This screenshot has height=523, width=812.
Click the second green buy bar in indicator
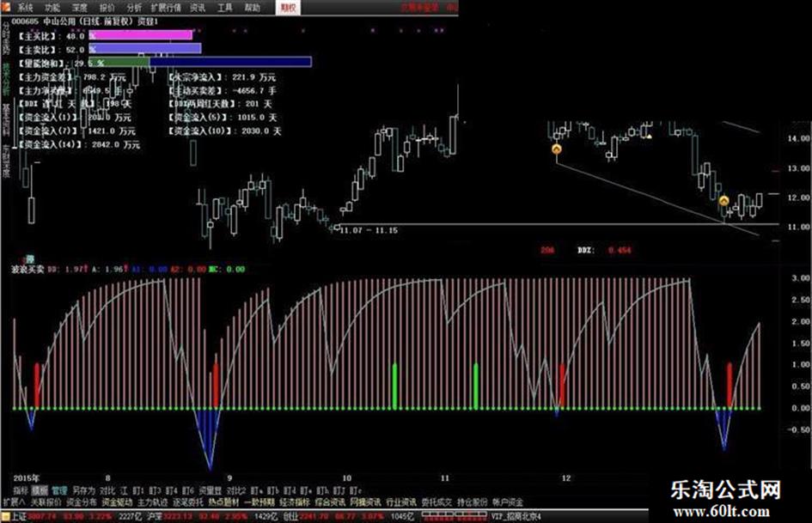coord(476,386)
